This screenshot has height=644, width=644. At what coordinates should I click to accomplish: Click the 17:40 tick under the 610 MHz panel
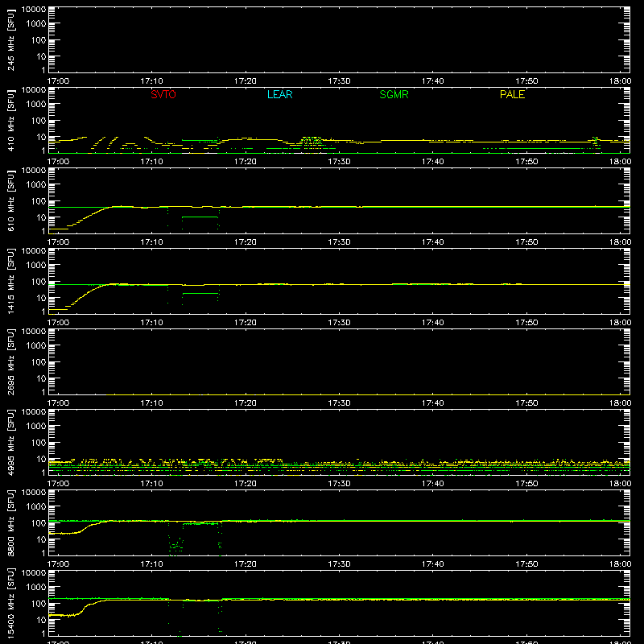tap(432, 242)
